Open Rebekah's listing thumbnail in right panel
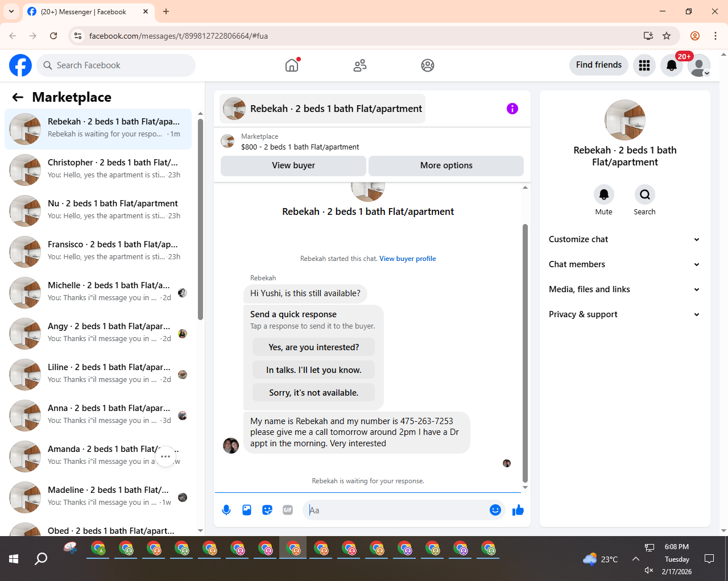Viewport: 728px width, 581px height. (625, 120)
